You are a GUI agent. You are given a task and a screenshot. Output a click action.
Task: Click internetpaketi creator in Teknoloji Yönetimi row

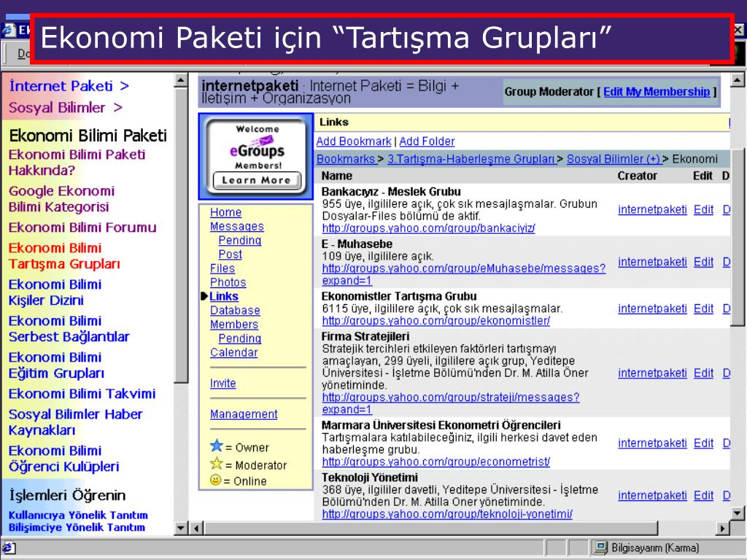coord(652,496)
